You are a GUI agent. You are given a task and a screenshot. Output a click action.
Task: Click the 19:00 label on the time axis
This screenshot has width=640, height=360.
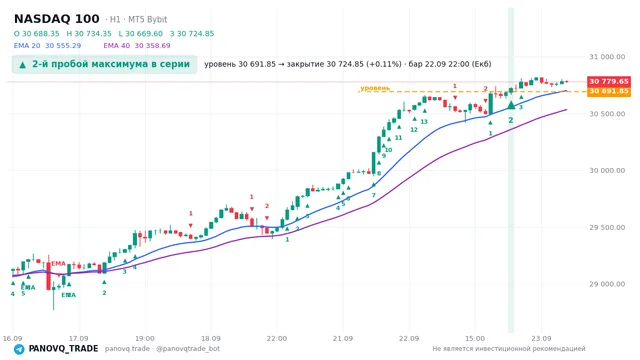coord(145,338)
